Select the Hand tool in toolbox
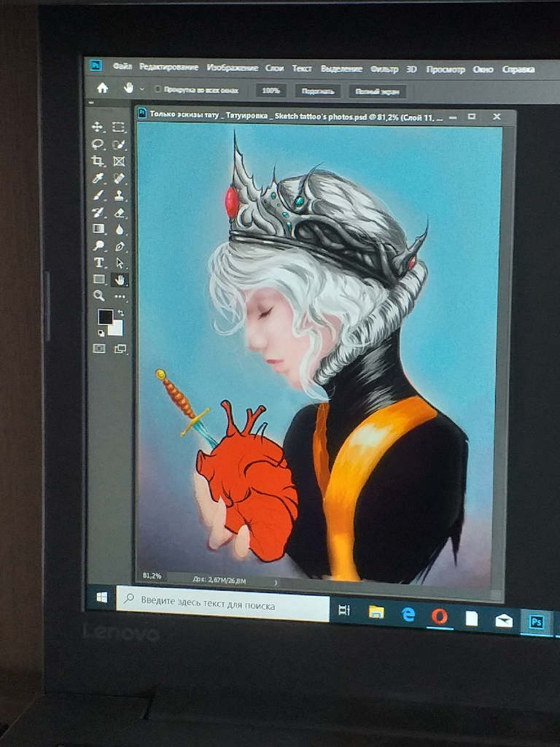This screenshot has width=560, height=747. click(120, 279)
